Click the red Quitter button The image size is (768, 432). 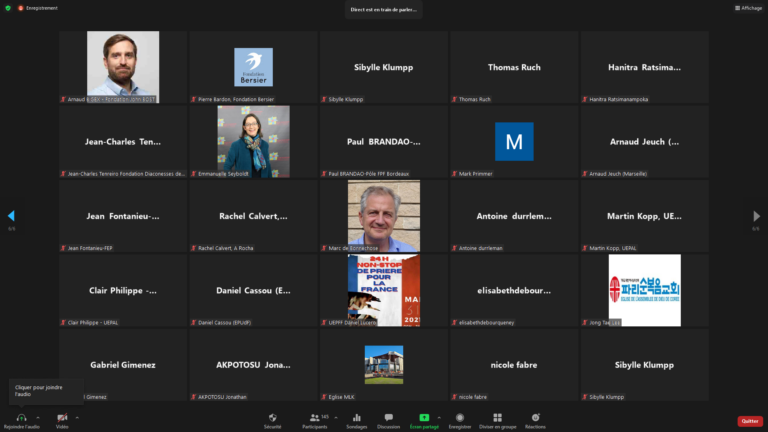pos(749,421)
